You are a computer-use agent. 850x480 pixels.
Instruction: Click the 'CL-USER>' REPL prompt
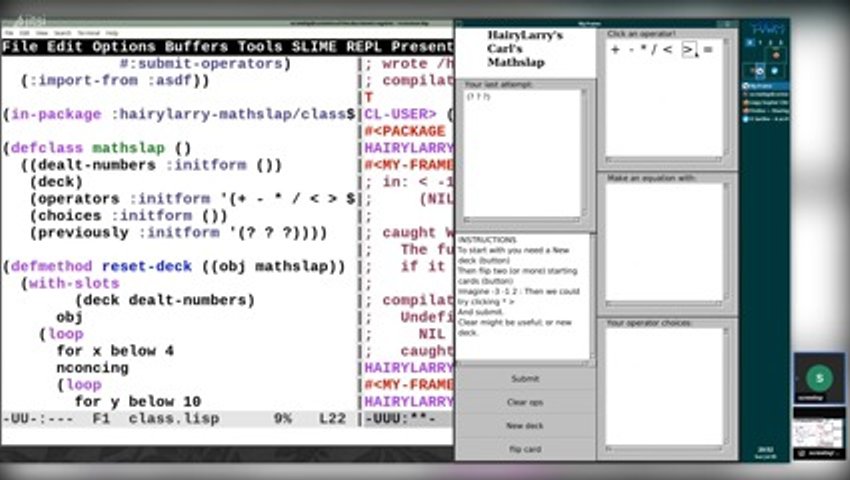400,114
